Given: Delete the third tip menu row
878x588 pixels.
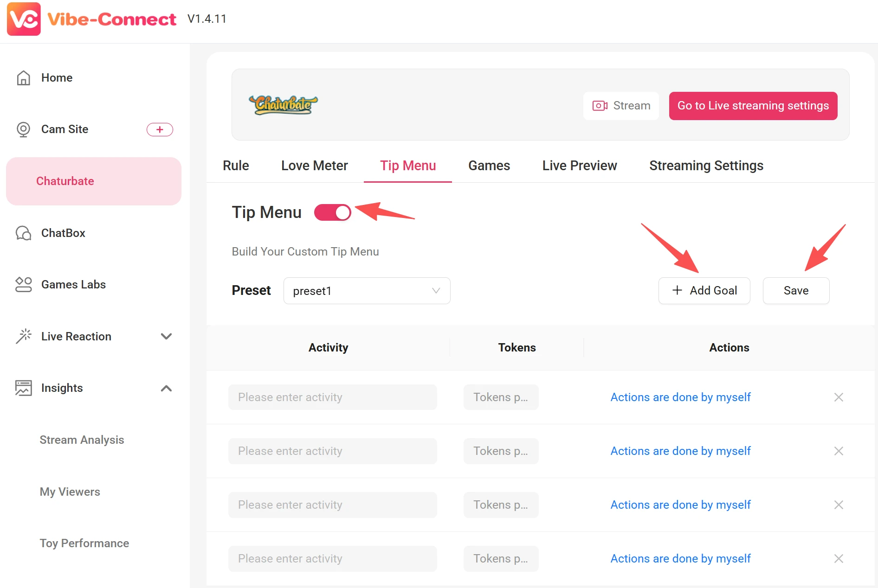Looking at the screenshot, I should click(x=838, y=505).
